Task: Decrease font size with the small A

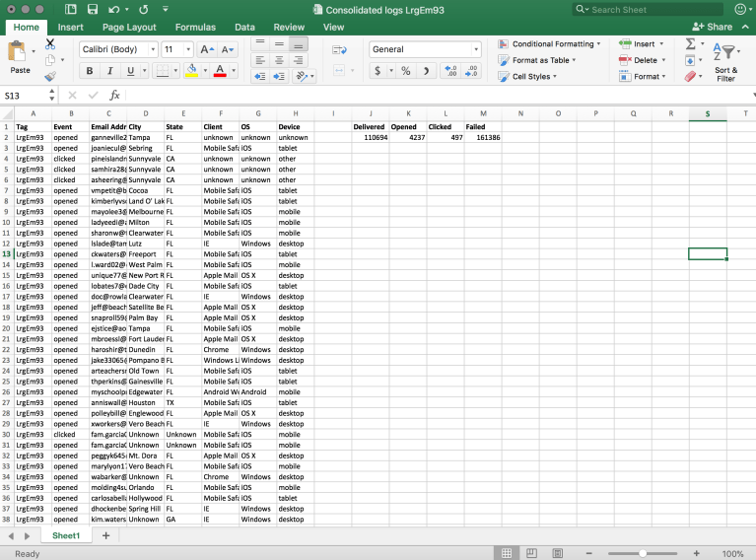Action: tap(227, 49)
